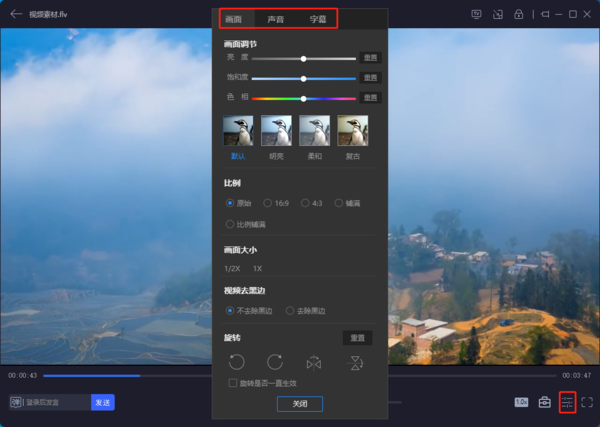Choose 去除黑边 option
Viewport: 600px width, 427px height.
point(306,311)
